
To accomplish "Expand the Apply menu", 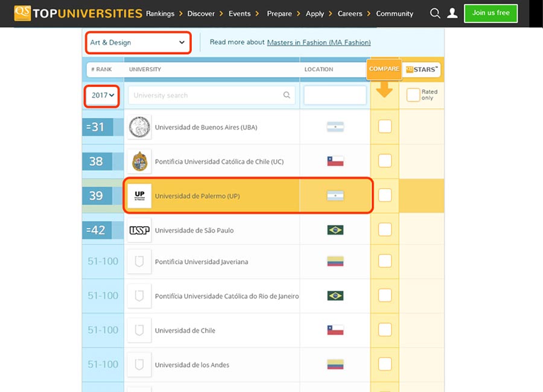I will [x=319, y=13].
